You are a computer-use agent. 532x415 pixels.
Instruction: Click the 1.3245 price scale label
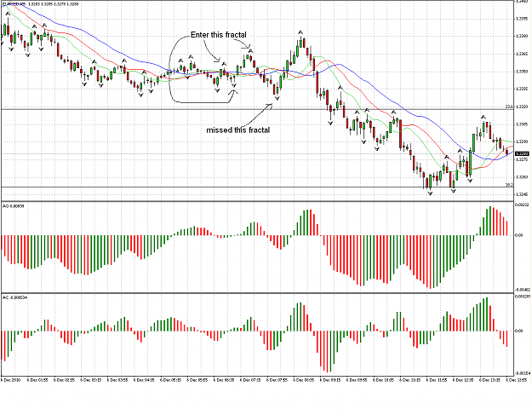click(x=522, y=194)
